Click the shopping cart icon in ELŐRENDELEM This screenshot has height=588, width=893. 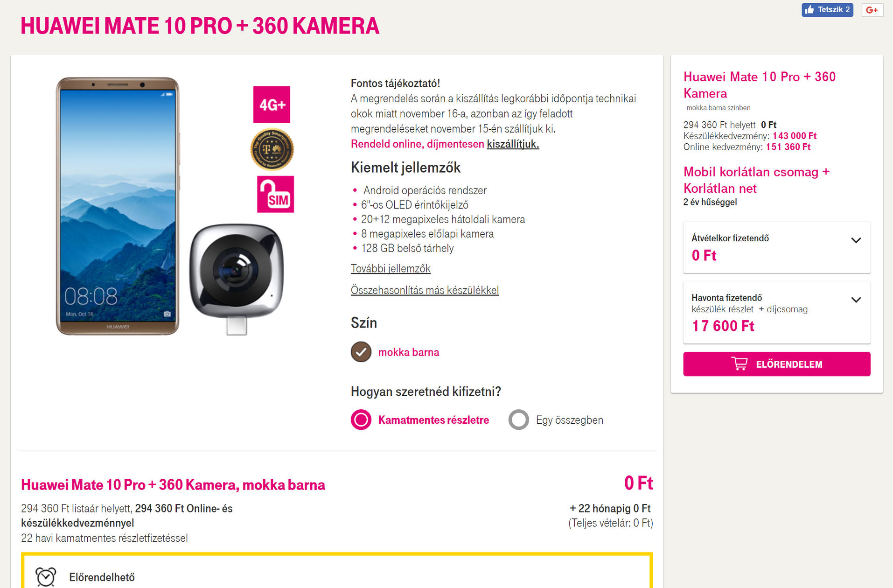(740, 364)
